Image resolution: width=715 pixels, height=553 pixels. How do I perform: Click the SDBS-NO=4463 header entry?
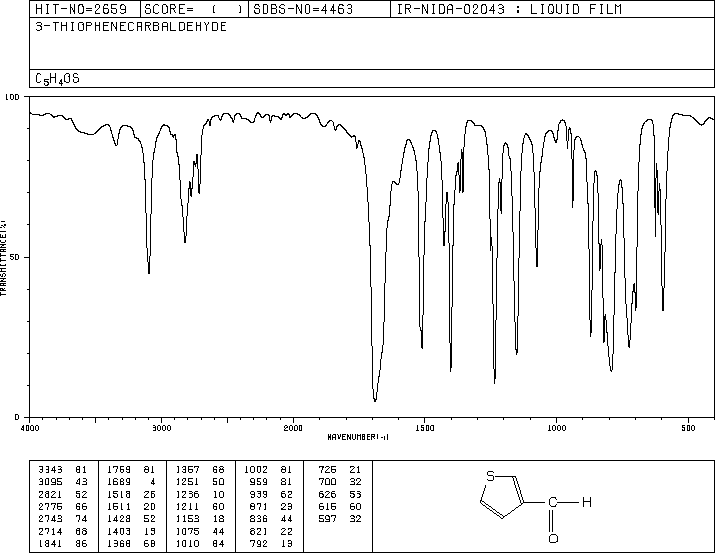tap(303, 10)
